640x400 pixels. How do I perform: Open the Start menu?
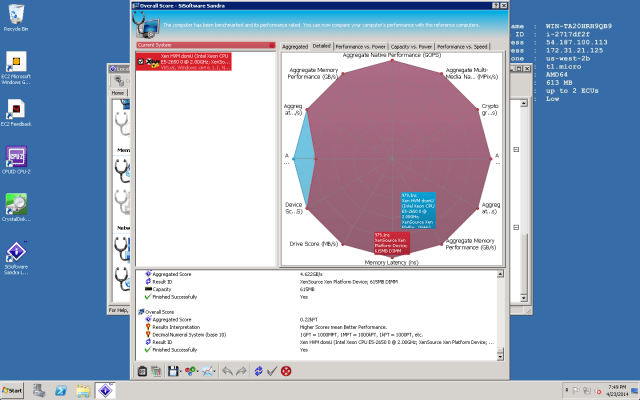pos(12,391)
